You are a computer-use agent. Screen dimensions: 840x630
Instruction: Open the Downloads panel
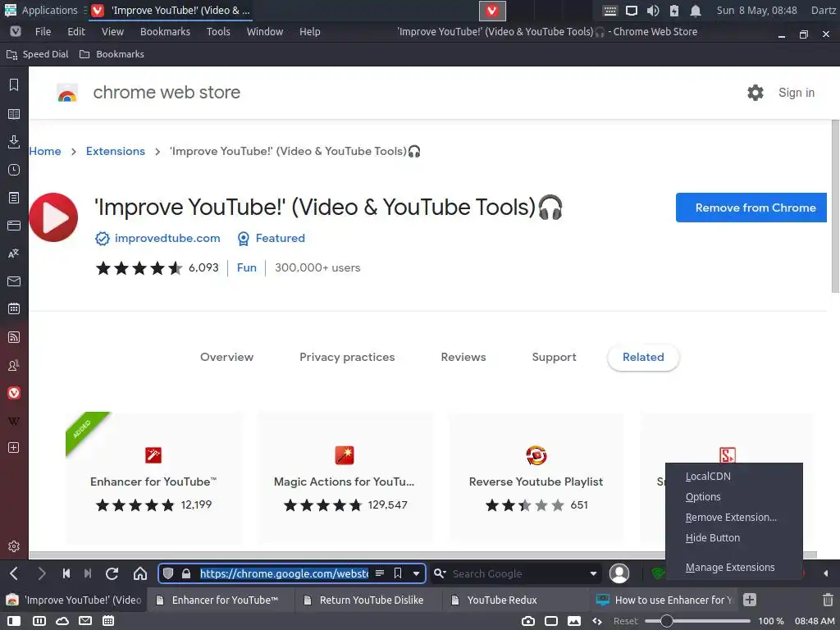(14, 141)
